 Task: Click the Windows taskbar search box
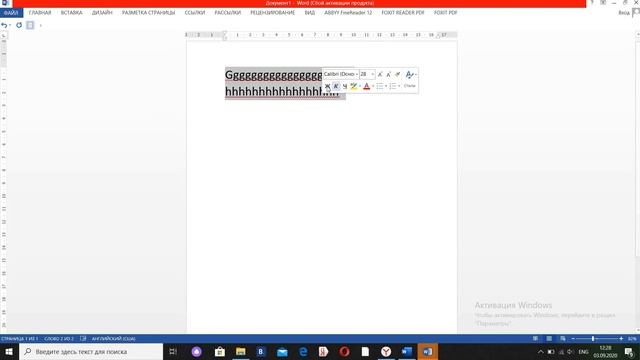click(91, 351)
